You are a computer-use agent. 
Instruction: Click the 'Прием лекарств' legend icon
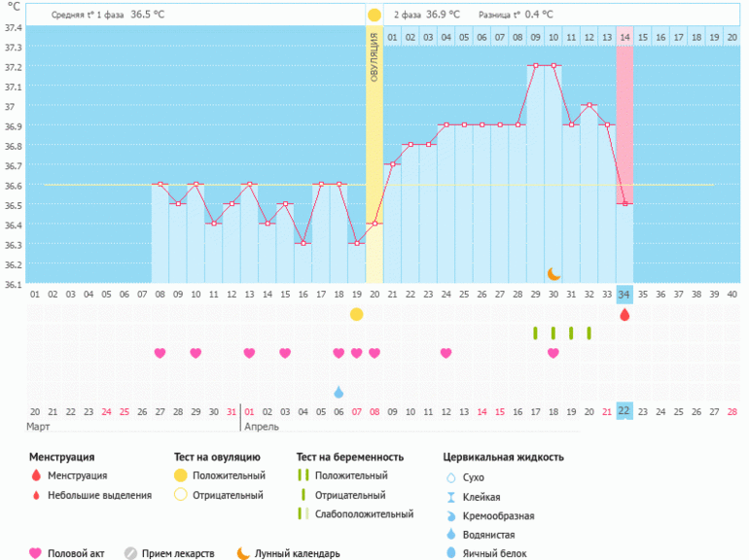130,553
